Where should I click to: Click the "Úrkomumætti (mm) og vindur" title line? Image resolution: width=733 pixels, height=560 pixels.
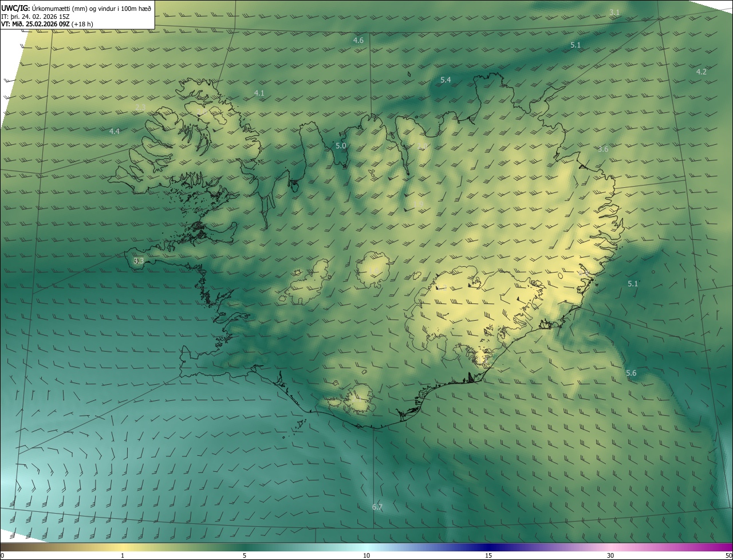point(76,8)
